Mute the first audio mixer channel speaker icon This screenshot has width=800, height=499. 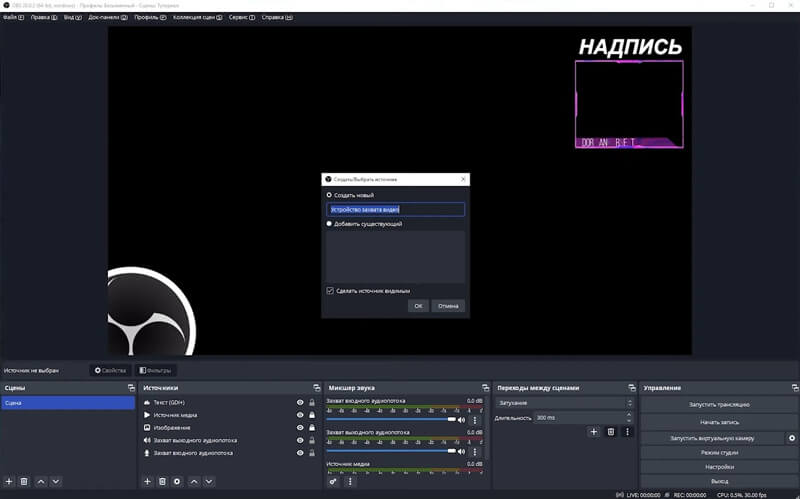click(x=462, y=420)
